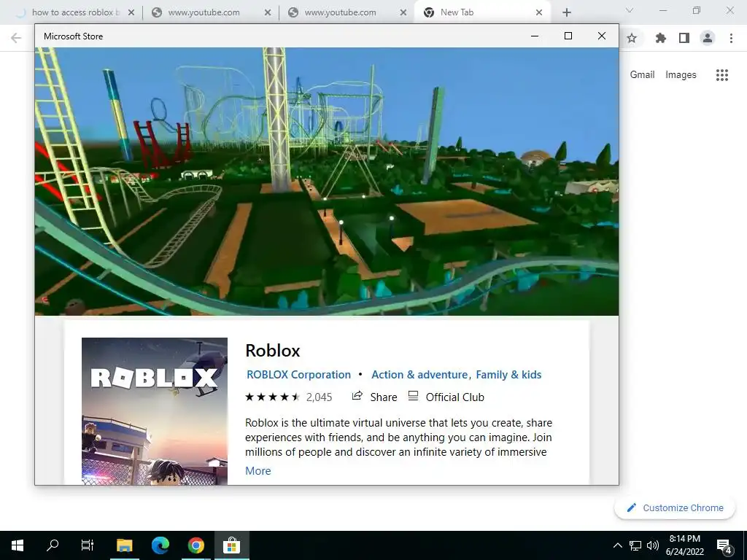Open taskbar Search magnifier
The width and height of the screenshot is (747, 560).
coord(53,545)
